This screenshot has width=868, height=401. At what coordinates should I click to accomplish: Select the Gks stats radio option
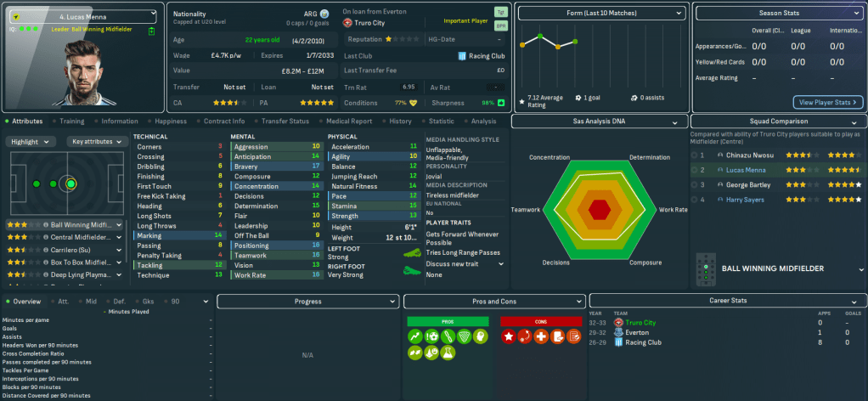(138, 302)
